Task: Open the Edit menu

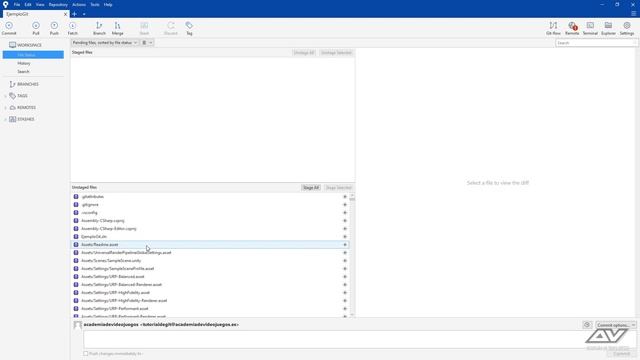Action: click(x=28, y=4)
